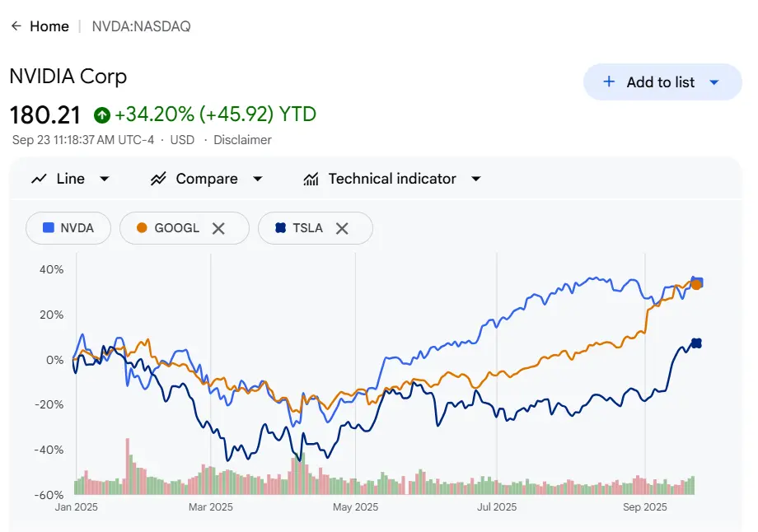Expand the Technical indicator dropdown arrow

(x=476, y=179)
